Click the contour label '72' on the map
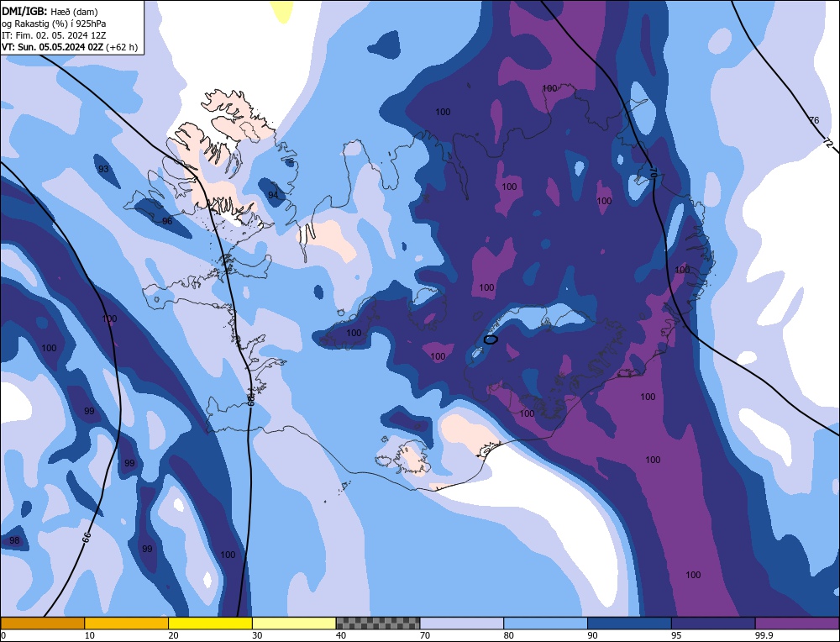The width and height of the screenshot is (840, 642). tap(828, 143)
